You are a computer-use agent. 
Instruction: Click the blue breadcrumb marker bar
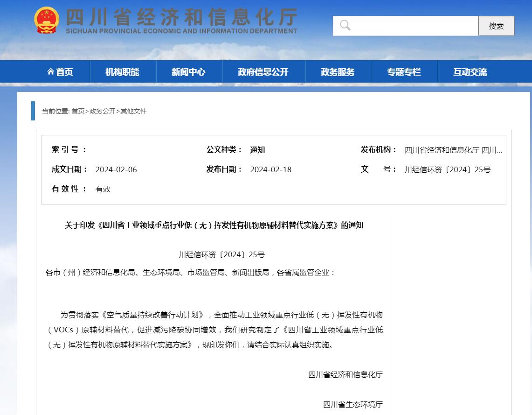coord(32,111)
